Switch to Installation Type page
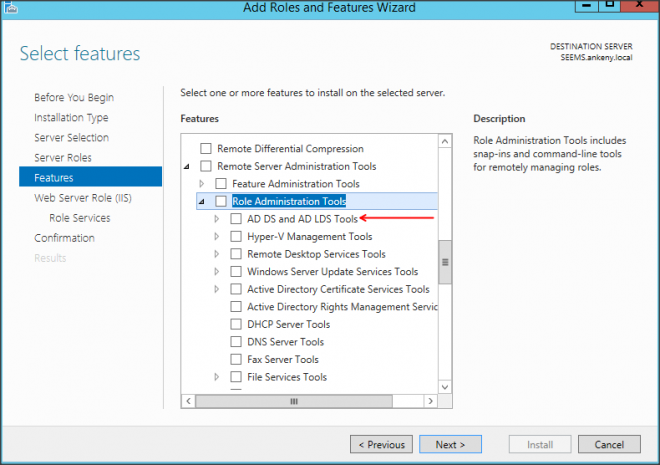Viewport: 660px width, 465px height. point(71,118)
